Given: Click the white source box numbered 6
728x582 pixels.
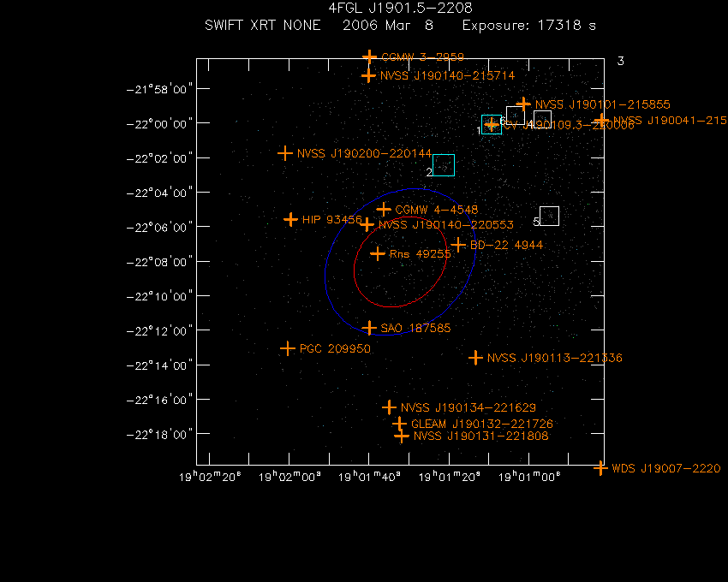Looking at the screenshot, I should pos(516,116).
